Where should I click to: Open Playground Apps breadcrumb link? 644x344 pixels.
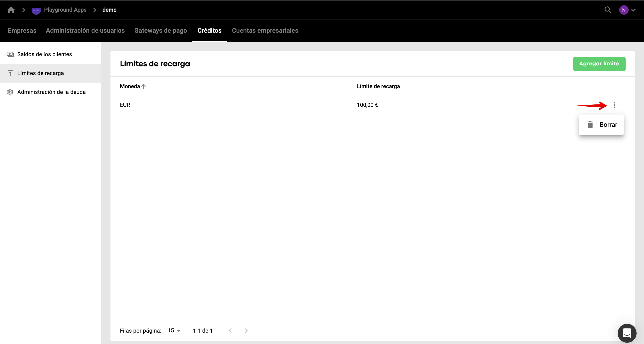coord(65,10)
